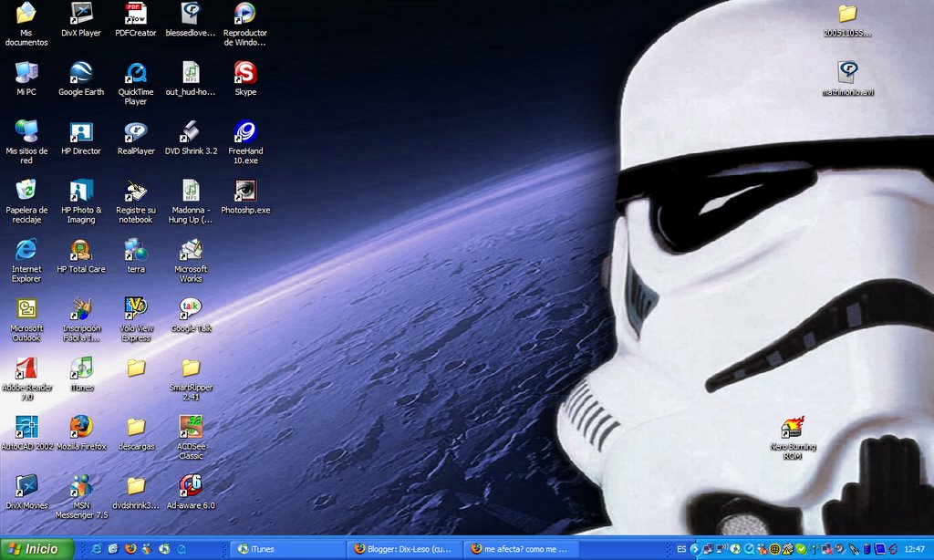Click the DivX Movies desktop icon
934x560 pixels.
[26, 486]
